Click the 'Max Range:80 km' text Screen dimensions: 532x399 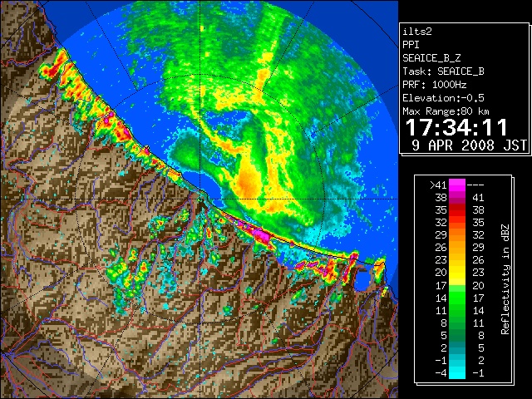[x=446, y=111]
